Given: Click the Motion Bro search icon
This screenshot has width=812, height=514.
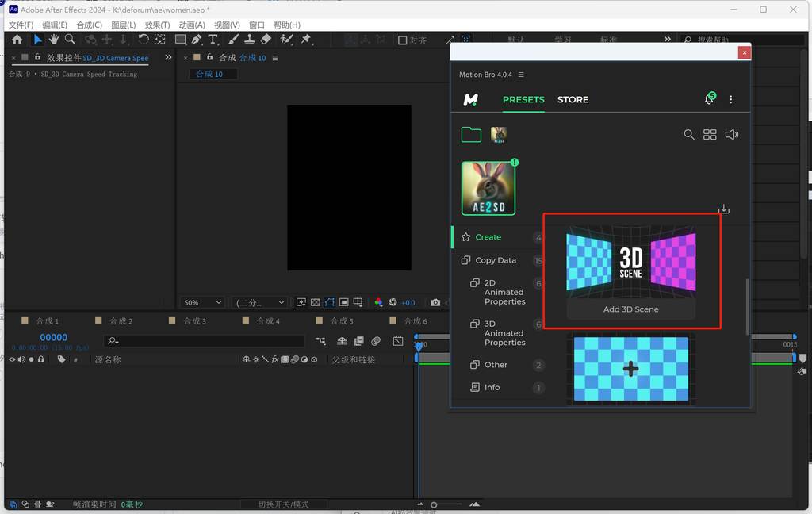Looking at the screenshot, I should coord(688,135).
